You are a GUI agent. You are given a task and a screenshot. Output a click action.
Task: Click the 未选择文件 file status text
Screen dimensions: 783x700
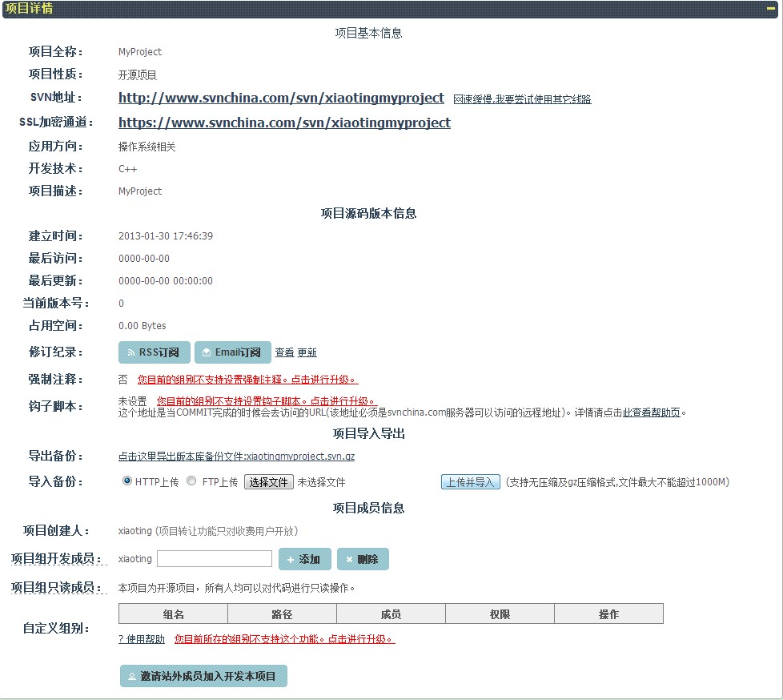(322, 482)
